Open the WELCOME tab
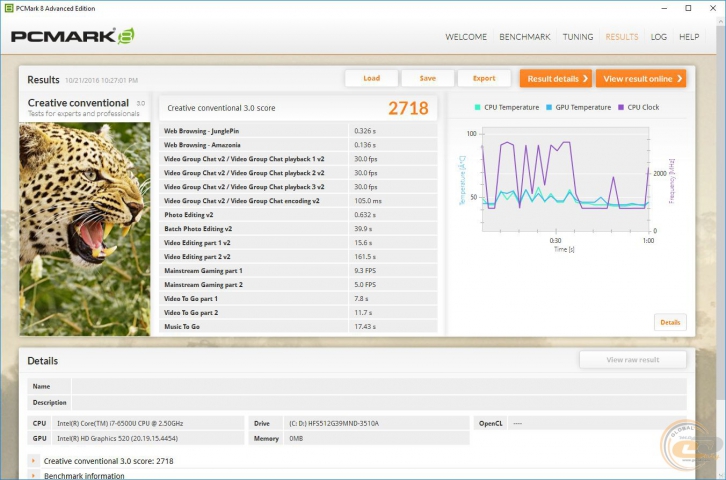 466,37
